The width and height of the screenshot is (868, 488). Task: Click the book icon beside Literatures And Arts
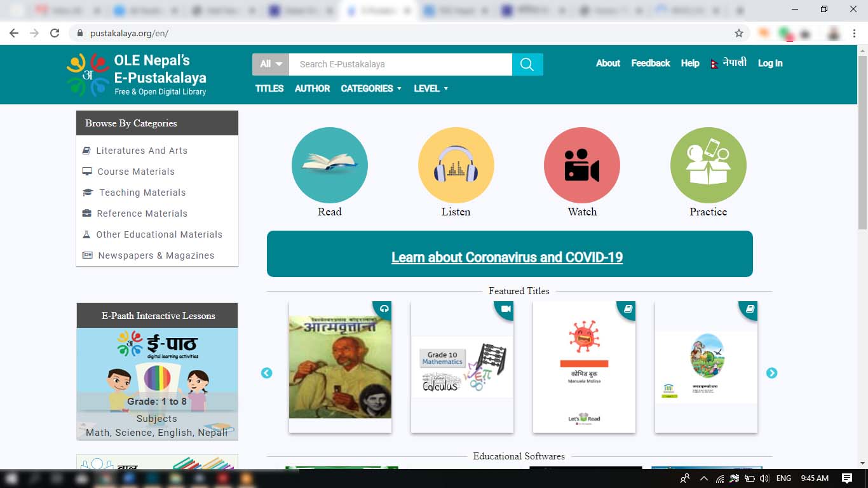point(86,151)
